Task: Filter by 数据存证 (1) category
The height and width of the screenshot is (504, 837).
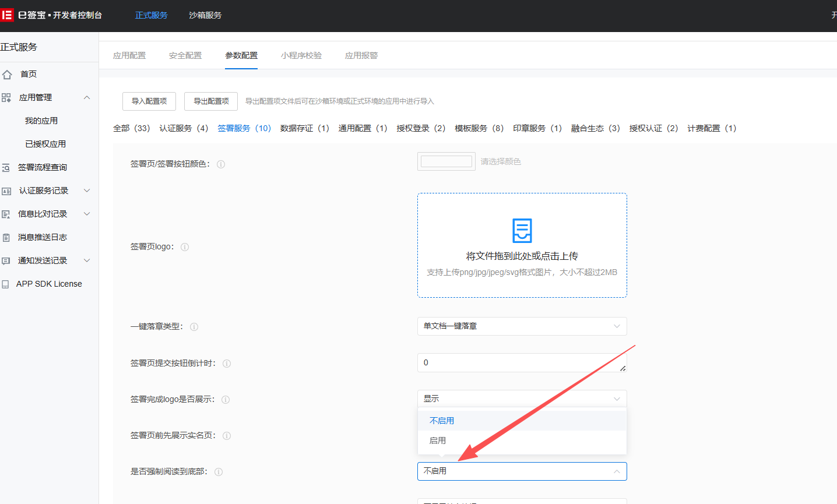Action: 305,128
